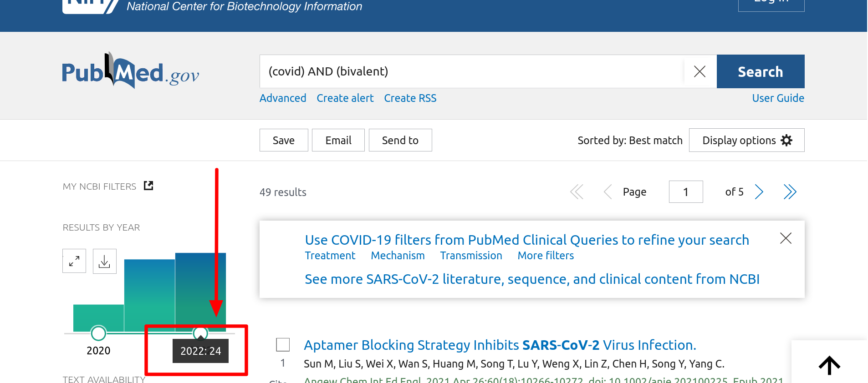The height and width of the screenshot is (383, 868).
Task: Open See more SARS-CoV-2 literature link
Action: pyautogui.click(x=532, y=279)
